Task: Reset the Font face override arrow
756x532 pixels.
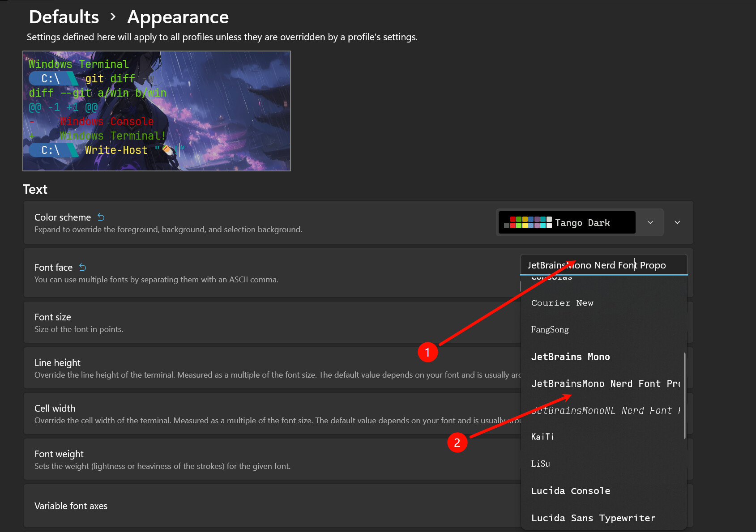Action: pos(83,267)
